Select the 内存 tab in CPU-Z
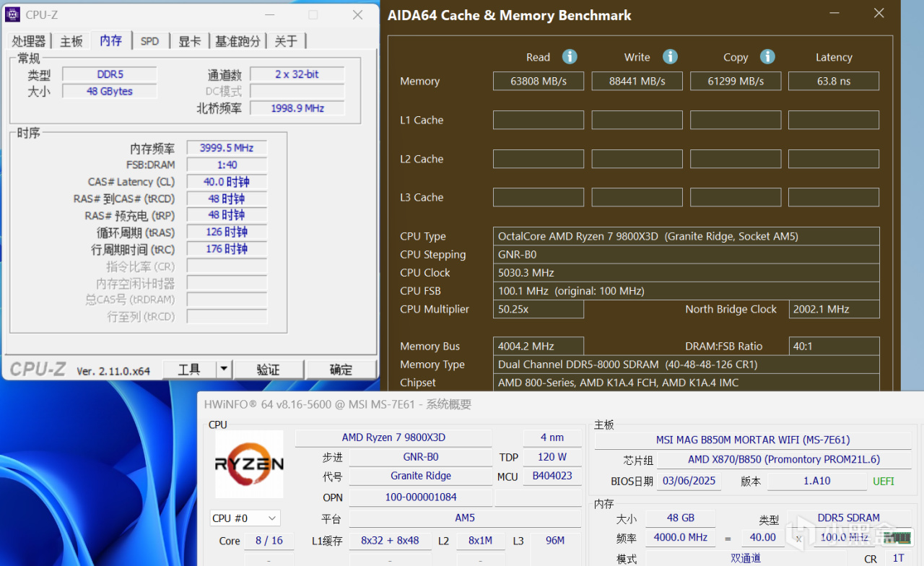924x566 pixels. tap(111, 40)
